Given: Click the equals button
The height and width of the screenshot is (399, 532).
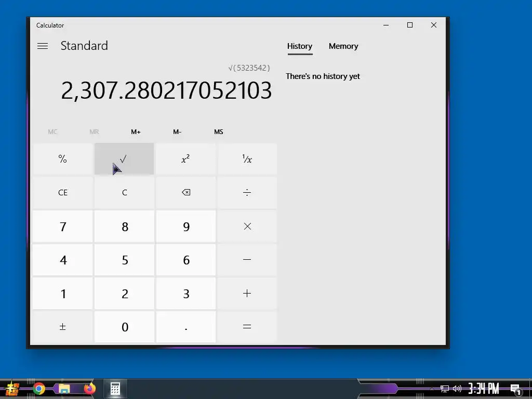Looking at the screenshot, I should tap(247, 327).
